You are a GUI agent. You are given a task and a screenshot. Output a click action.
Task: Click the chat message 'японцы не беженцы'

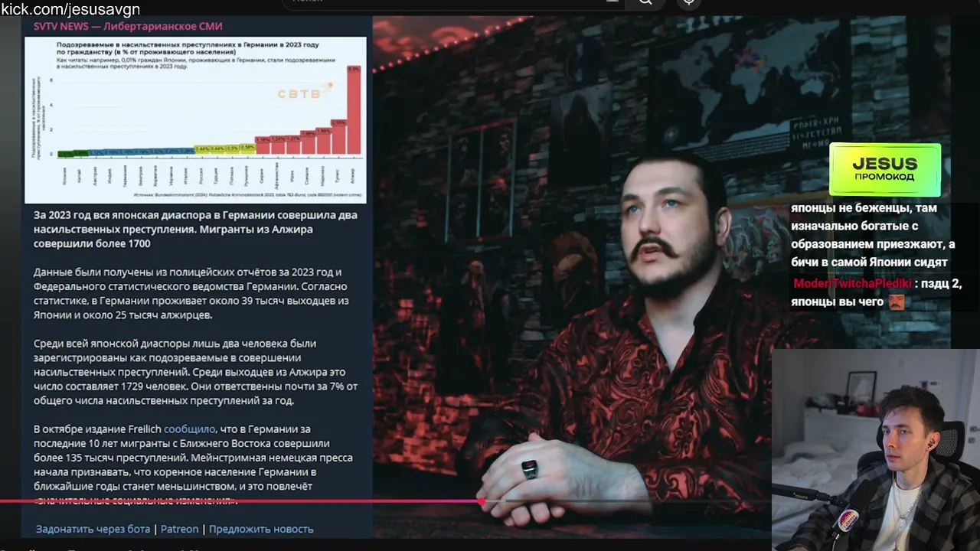pos(873,235)
